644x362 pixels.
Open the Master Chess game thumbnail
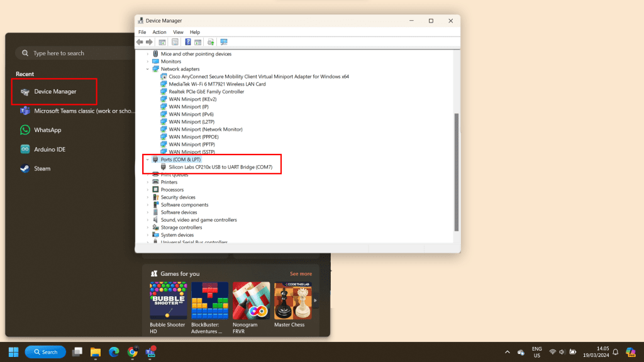pyautogui.click(x=289, y=301)
